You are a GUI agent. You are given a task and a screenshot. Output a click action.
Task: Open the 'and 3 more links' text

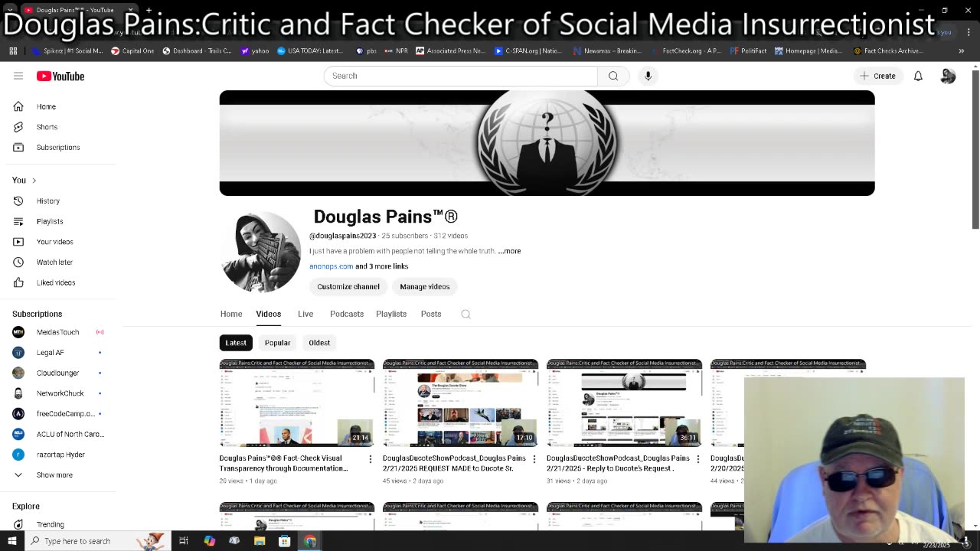(382, 266)
